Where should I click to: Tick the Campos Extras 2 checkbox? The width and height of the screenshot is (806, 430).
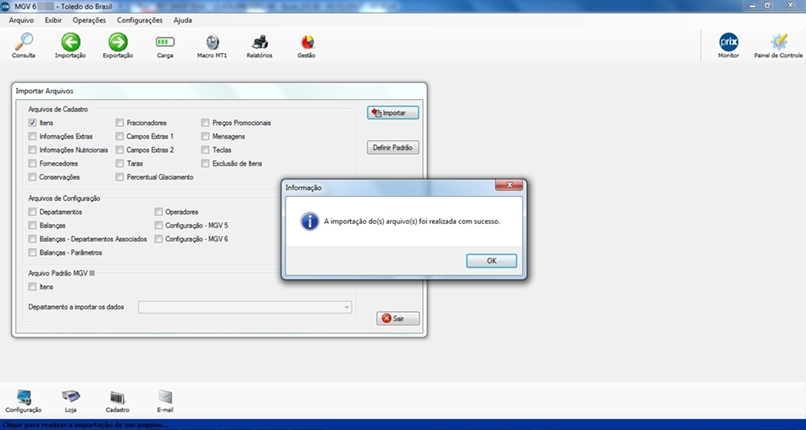tap(120, 150)
